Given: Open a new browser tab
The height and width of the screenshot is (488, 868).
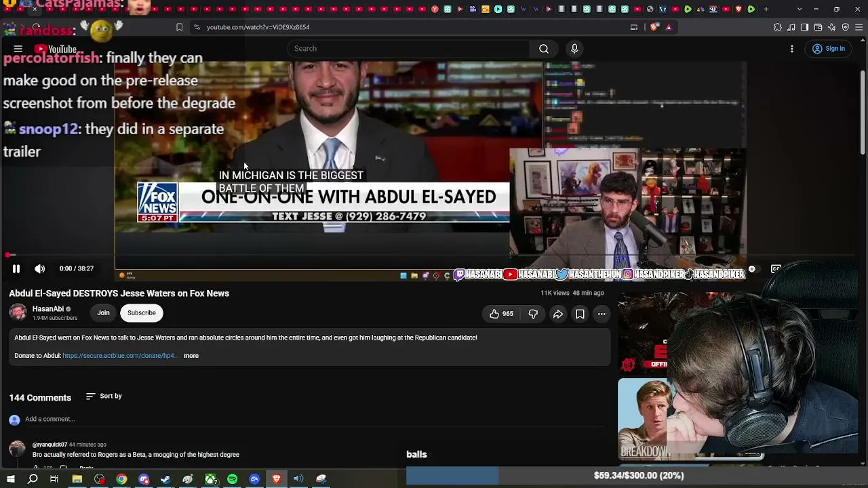Looking at the screenshot, I should (x=766, y=9).
